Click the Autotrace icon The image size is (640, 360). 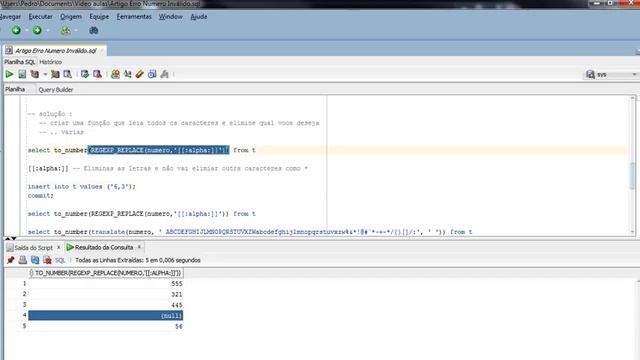(x=55, y=74)
